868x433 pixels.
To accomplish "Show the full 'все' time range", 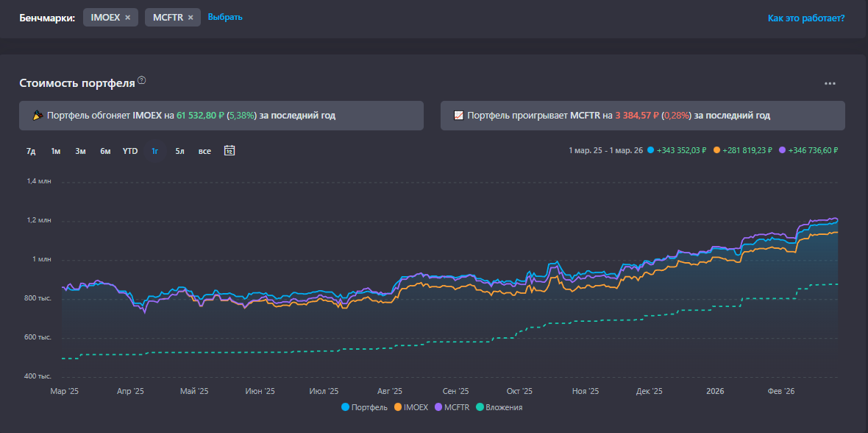I will 204,151.
